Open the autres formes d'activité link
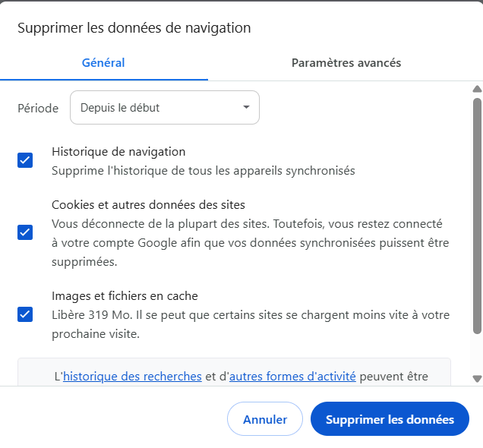 (292, 376)
